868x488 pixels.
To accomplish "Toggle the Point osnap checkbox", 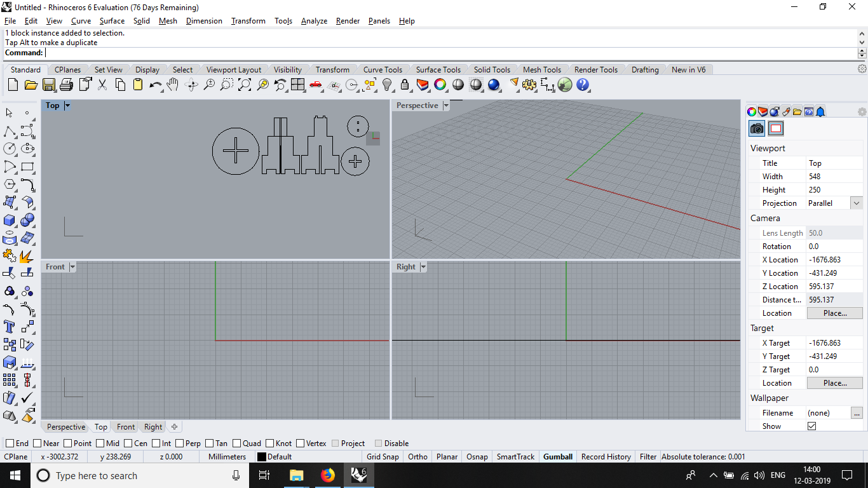I will click(67, 444).
